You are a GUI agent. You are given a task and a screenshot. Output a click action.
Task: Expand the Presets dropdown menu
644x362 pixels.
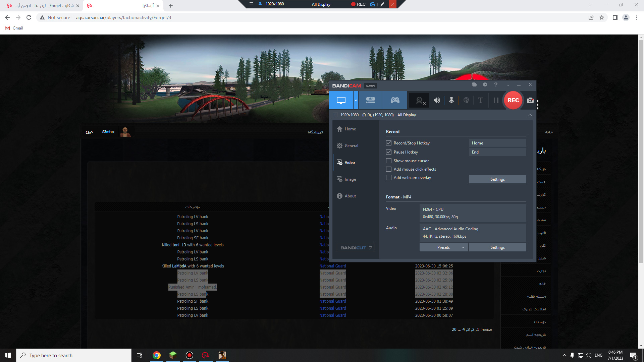pyautogui.click(x=463, y=247)
